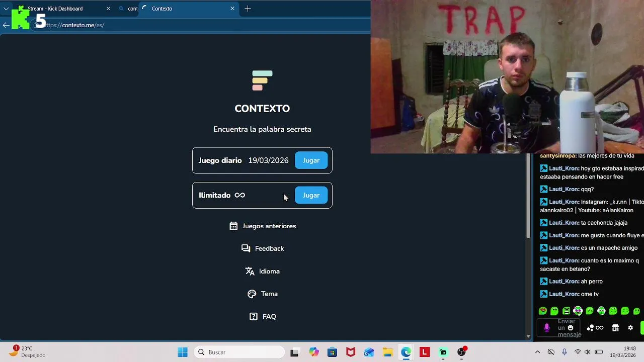The image size is (644, 362).
Task: Open Copilot from taskbar
Action: [x=314, y=352]
